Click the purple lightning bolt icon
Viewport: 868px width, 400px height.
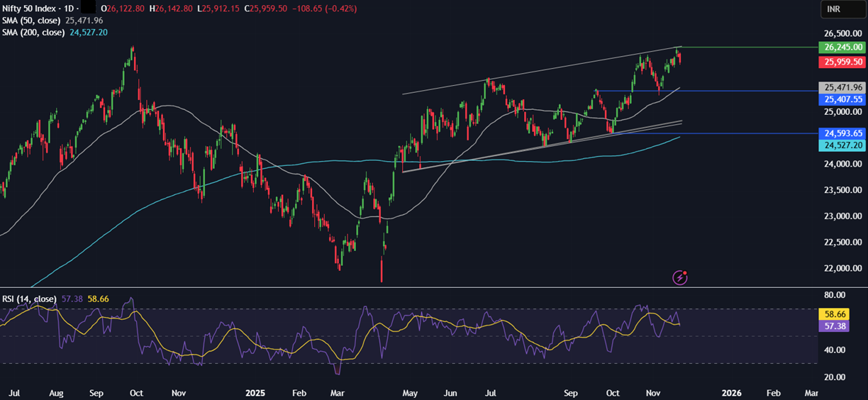(x=679, y=277)
